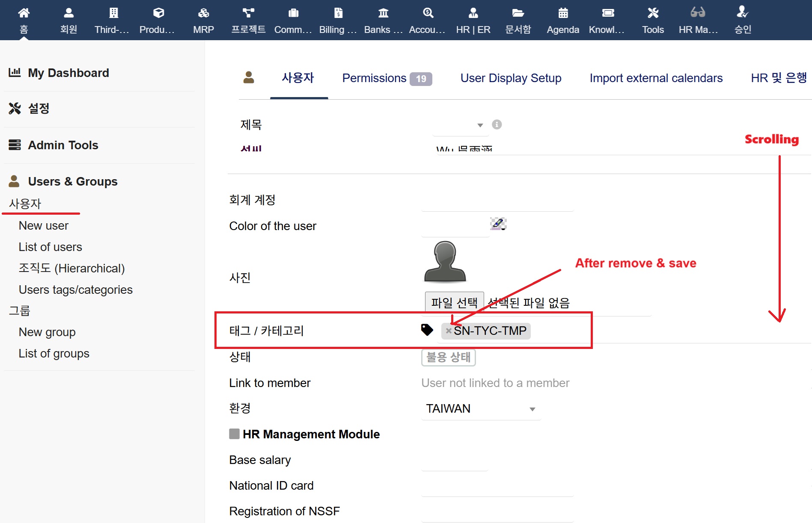Open the user color picker

tap(498, 223)
